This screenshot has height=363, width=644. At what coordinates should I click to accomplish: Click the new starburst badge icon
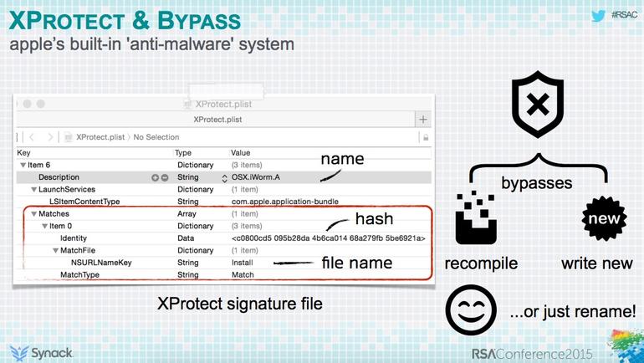[604, 218]
